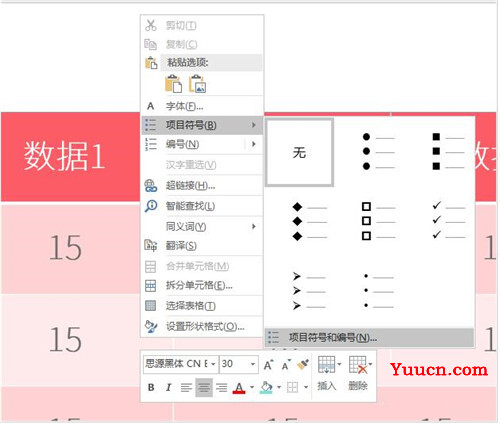Toggle center alignment in mini toolbar

tap(204, 387)
